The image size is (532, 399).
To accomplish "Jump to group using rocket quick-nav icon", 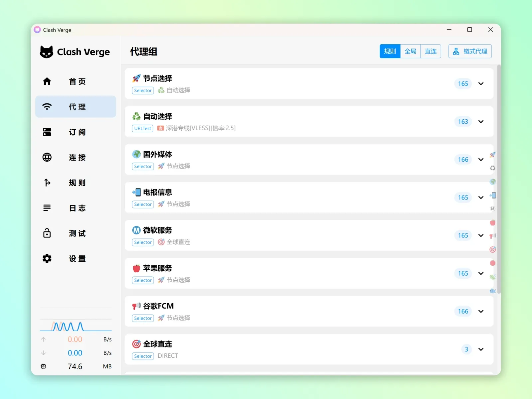I will (x=492, y=155).
